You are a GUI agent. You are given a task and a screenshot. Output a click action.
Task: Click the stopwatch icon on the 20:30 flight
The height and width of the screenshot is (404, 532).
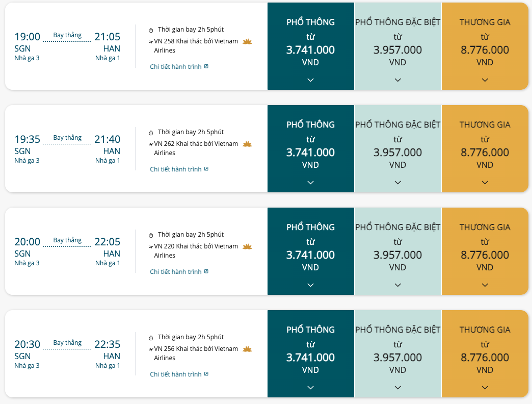pos(151,338)
